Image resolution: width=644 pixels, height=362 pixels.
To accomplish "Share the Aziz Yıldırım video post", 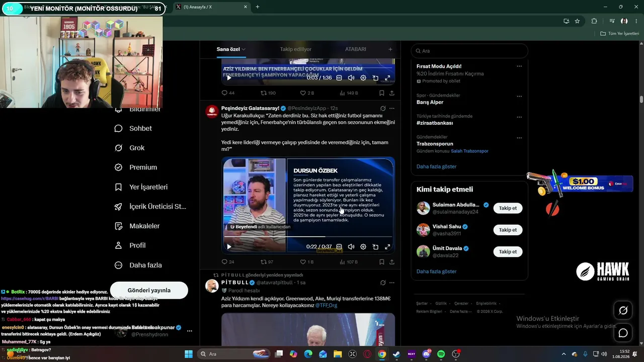I will pyautogui.click(x=392, y=93).
